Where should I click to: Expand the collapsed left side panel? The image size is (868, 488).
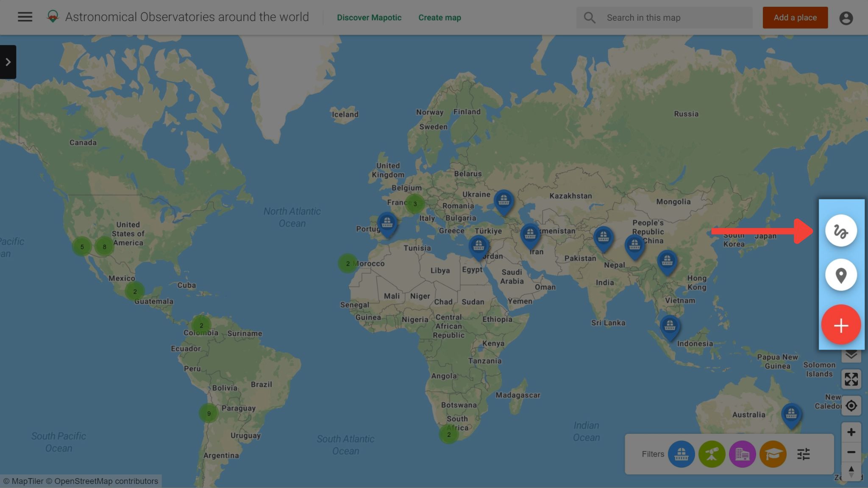point(8,62)
